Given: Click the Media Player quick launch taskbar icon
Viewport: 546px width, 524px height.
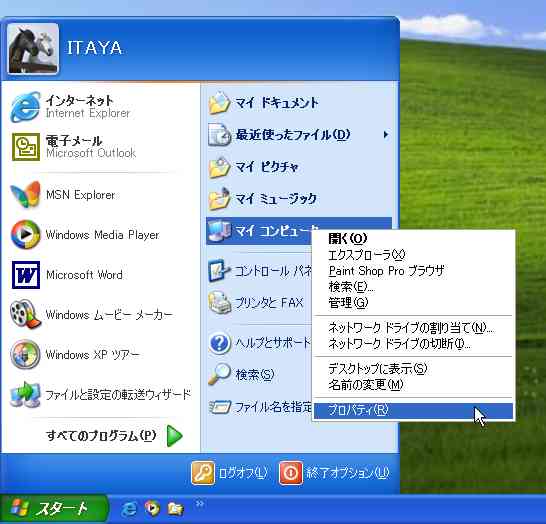Looking at the screenshot, I should [152, 509].
